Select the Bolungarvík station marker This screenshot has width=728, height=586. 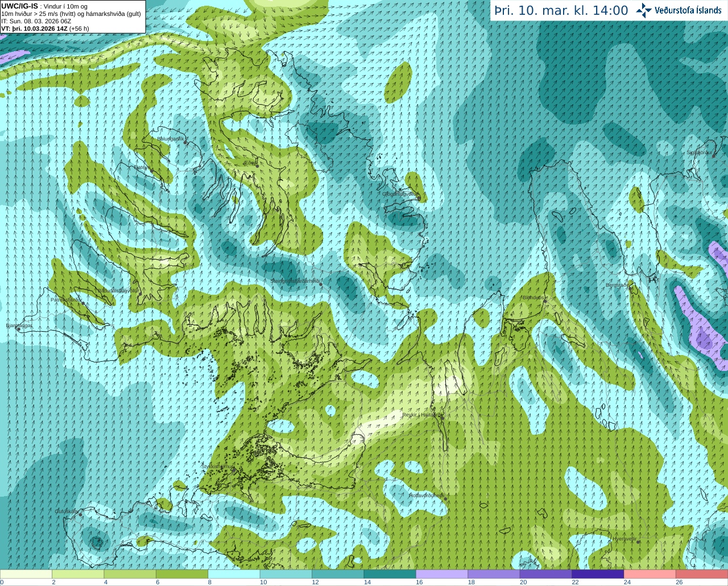(x=185, y=142)
